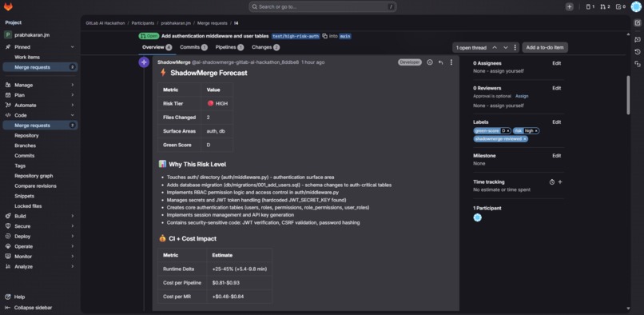Switch to the Changes tab

coord(265,47)
